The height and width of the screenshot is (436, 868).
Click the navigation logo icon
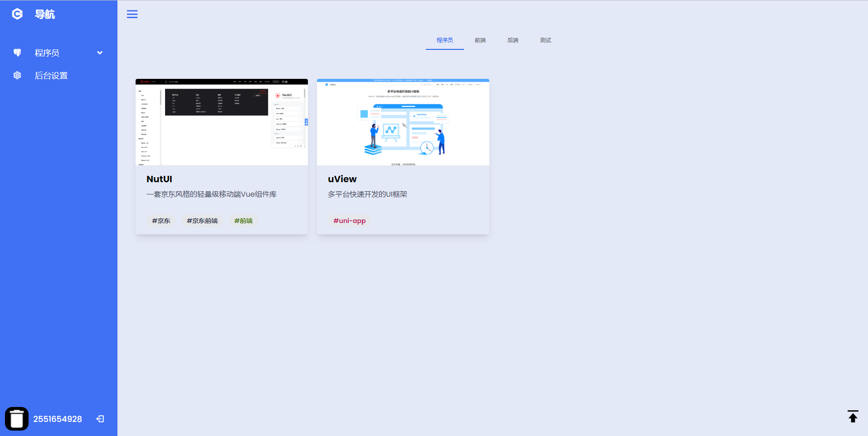(x=17, y=15)
